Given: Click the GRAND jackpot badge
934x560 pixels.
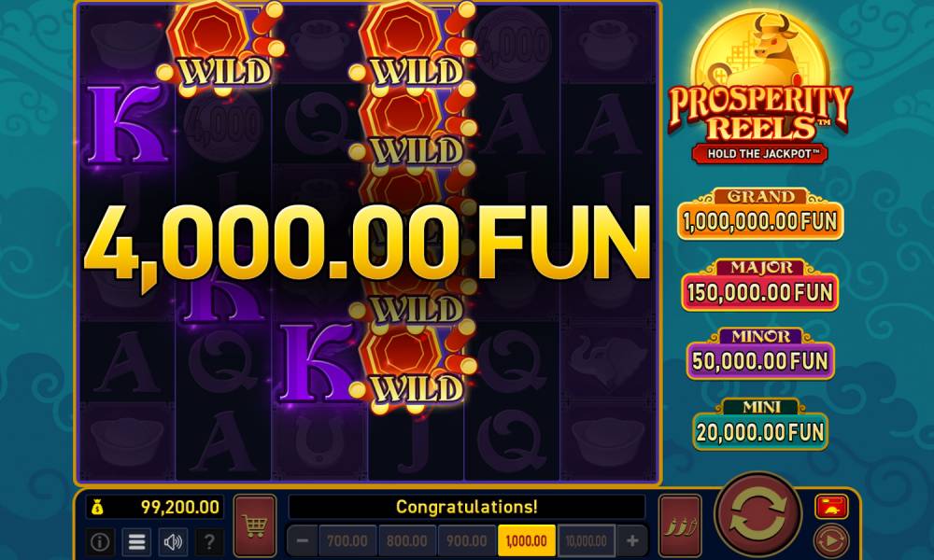Looking at the screenshot, I should [760, 214].
